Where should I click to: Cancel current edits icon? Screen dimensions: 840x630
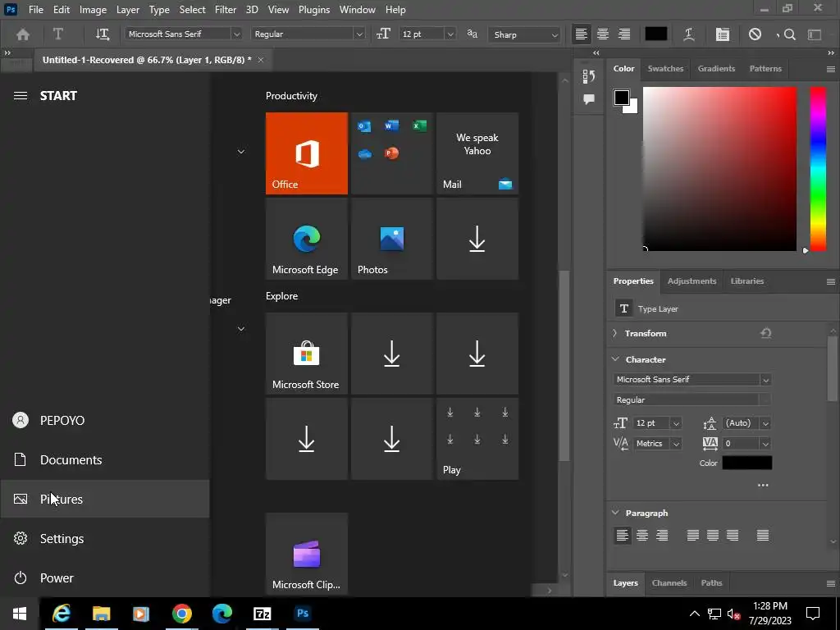click(x=755, y=34)
